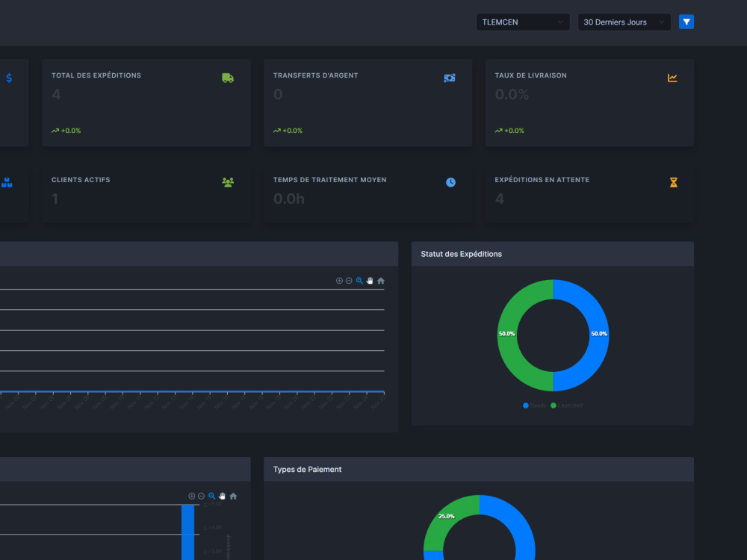Click the Transferts d'Argent value 0

(x=278, y=94)
